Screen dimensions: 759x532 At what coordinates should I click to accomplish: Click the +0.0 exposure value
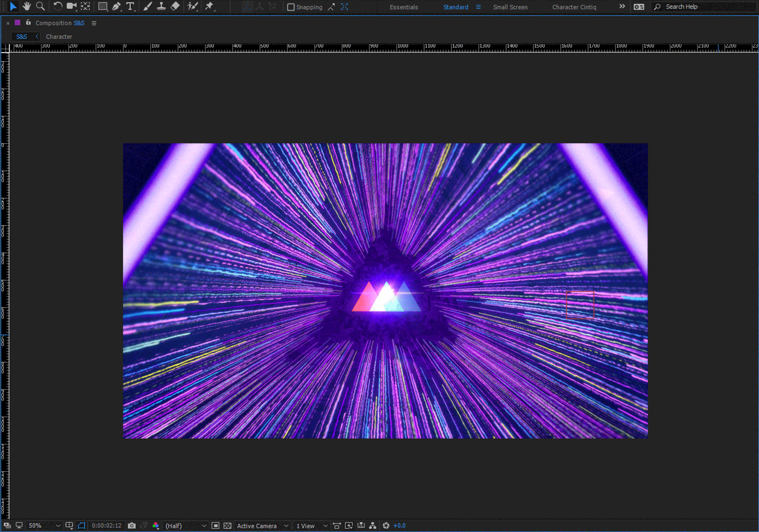[x=399, y=525]
